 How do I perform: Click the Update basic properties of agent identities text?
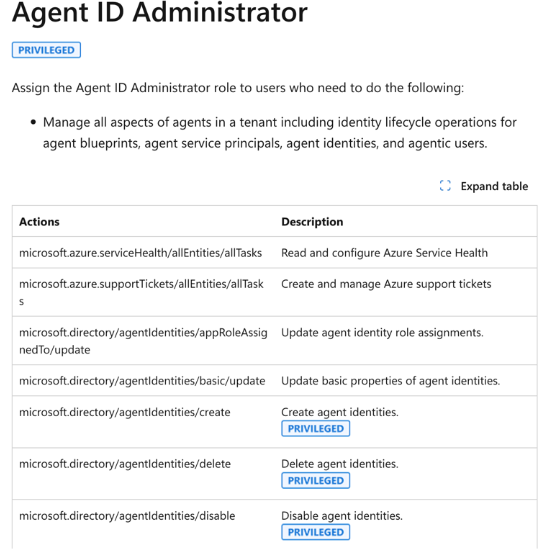click(x=390, y=381)
